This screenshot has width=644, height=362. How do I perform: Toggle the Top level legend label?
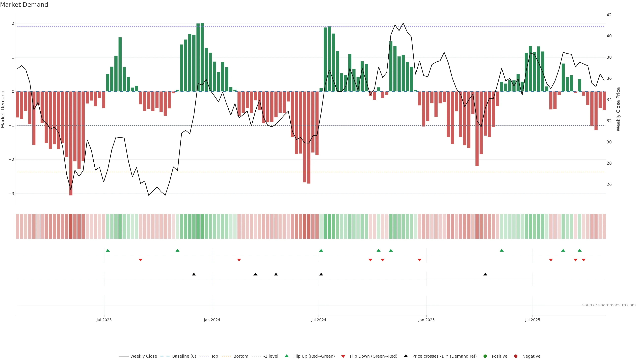pyautogui.click(x=214, y=356)
